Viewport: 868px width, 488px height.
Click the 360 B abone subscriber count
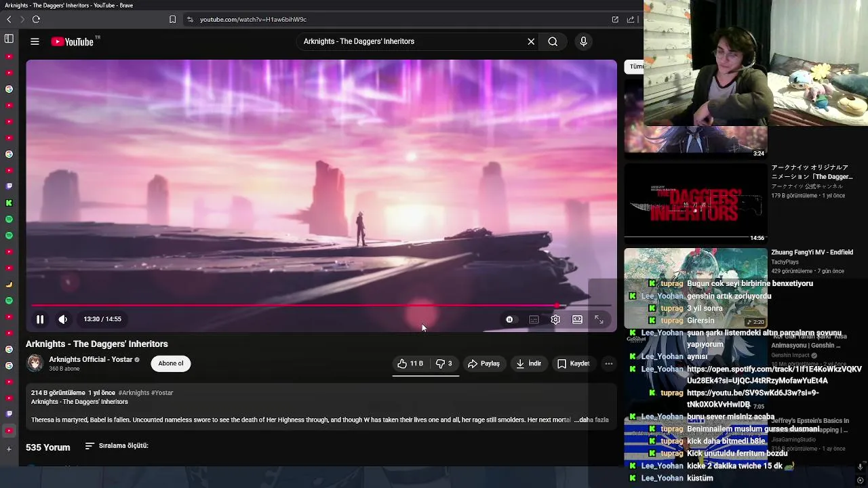pos(64,369)
